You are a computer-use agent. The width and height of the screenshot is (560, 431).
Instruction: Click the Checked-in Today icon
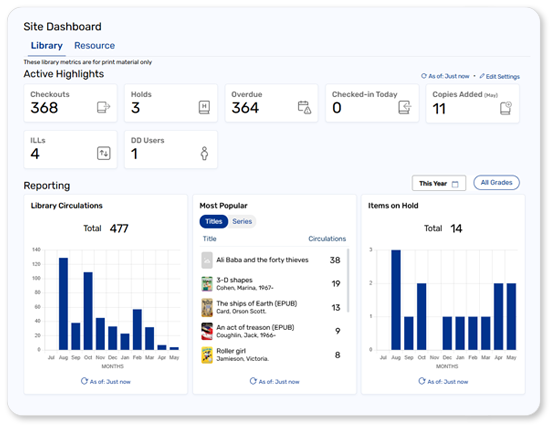coord(405,107)
